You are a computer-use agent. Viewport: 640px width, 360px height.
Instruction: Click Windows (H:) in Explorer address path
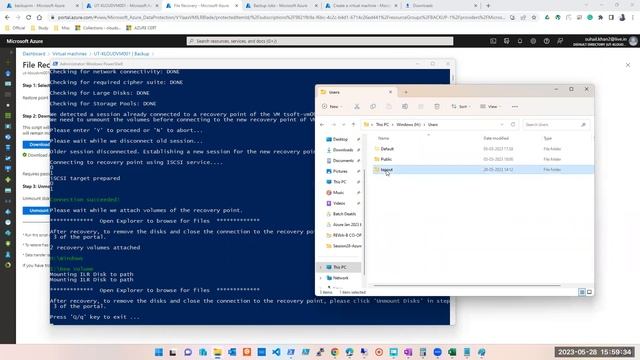408,124
